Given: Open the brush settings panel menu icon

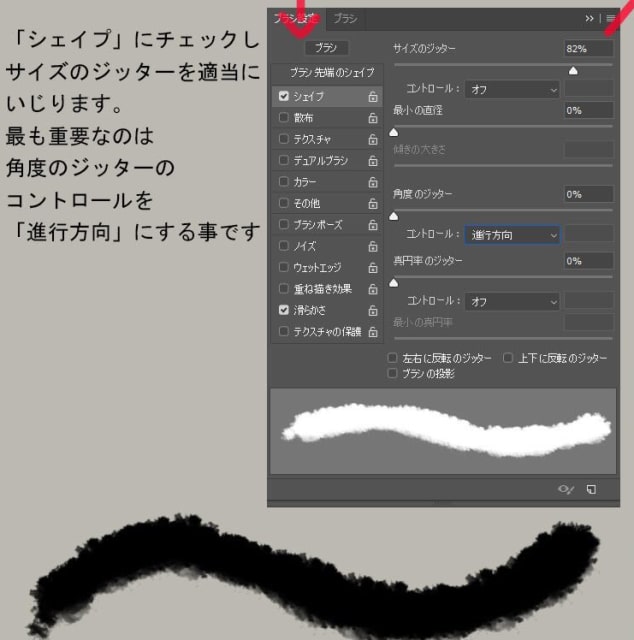Looking at the screenshot, I should click(611, 18).
